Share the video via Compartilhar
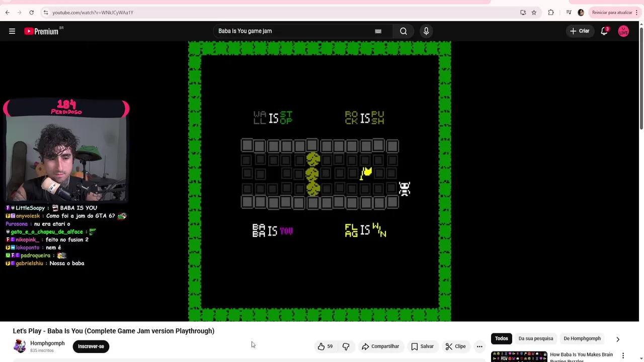This screenshot has height=362, width=644. click(x=380, y=346)
